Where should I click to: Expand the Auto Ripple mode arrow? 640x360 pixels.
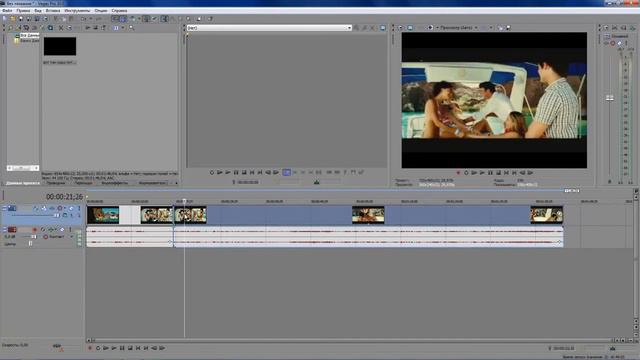pyautogui.click(x=138, y=19)
